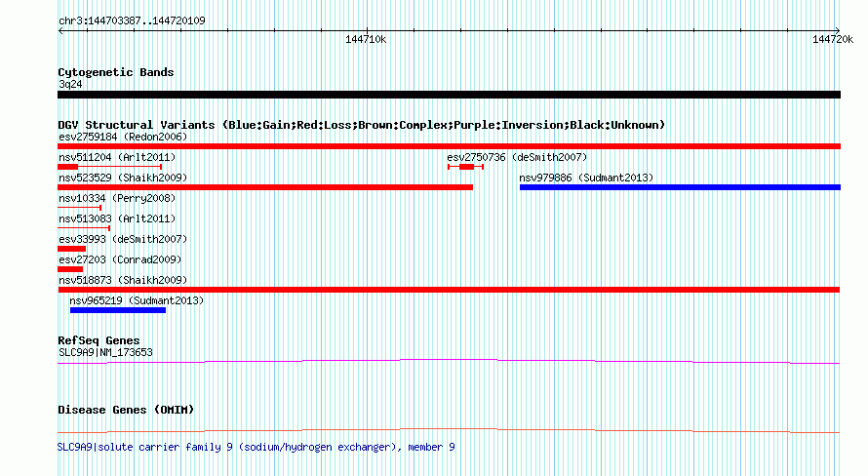Open variant esv27203 (Conrad2009) label
Image resolution: width=868 pixels, height=476 pixels.
pos(120,259)
